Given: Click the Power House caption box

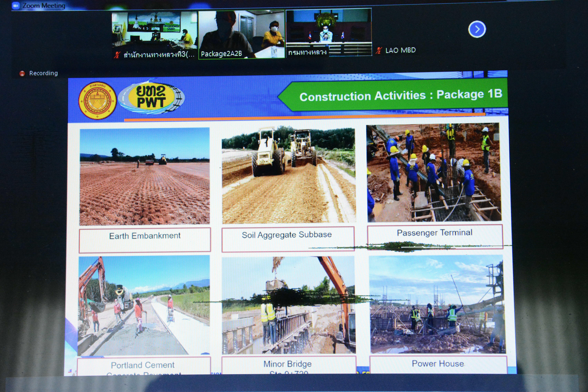Looking at the screenshot, I should click(438, 364).
